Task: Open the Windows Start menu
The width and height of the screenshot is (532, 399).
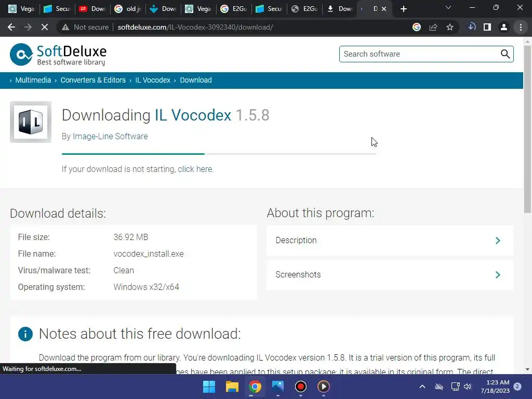Action: coord(209,387)
